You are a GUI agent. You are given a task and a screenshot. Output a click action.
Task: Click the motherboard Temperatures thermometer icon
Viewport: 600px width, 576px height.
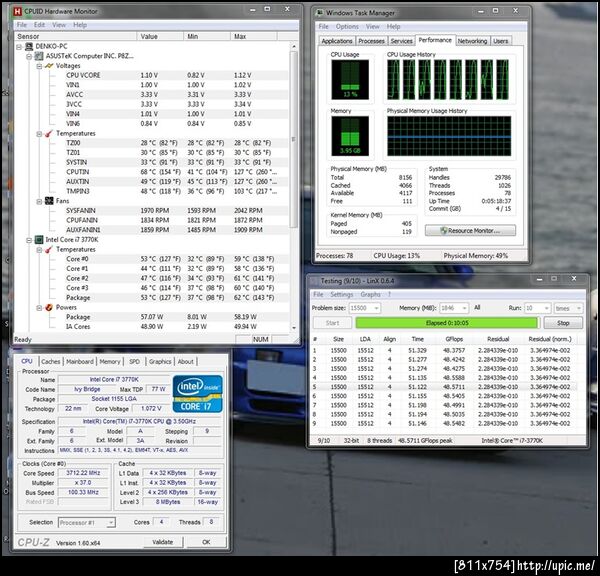49,134
